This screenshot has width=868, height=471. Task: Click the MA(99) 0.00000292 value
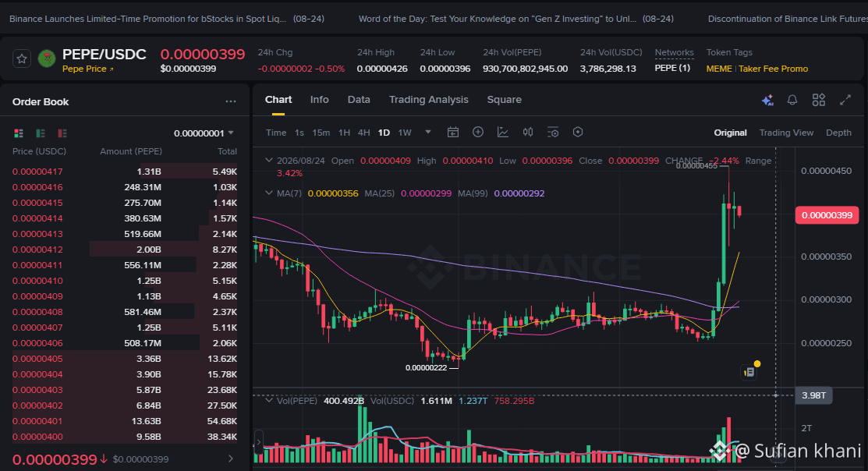point(519,193)
